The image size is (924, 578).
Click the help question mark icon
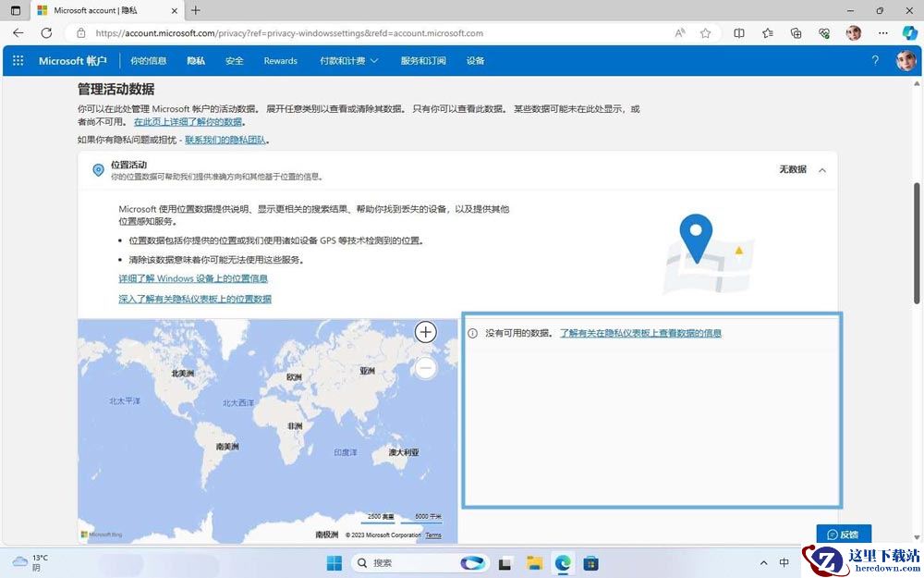pyautogui.click(x=875, y=61)
